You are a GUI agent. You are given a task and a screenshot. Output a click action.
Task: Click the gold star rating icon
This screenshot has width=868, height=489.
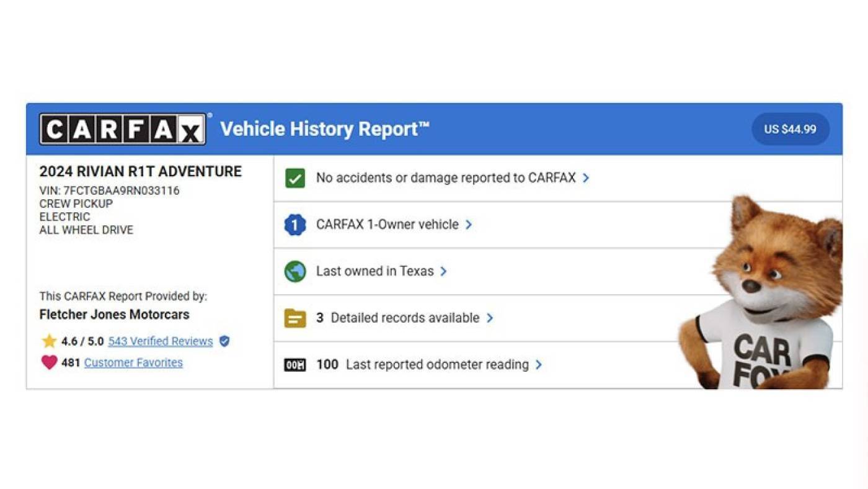click(x=49, y=341)
